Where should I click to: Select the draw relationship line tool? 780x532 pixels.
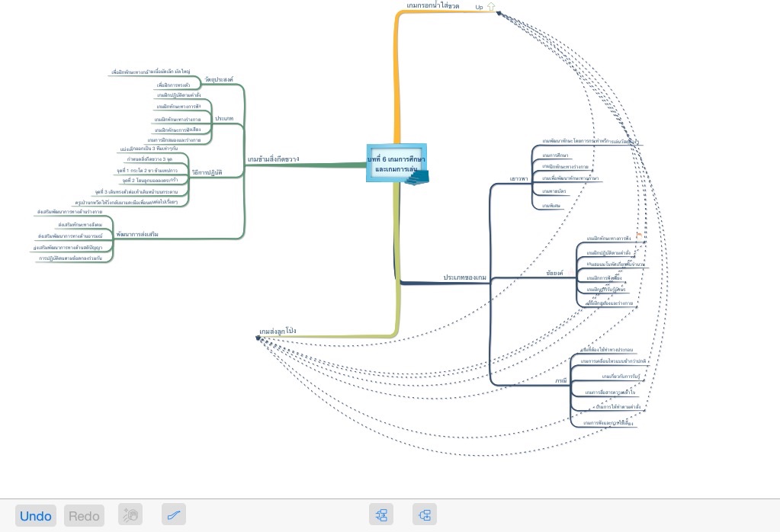(174, 515)
